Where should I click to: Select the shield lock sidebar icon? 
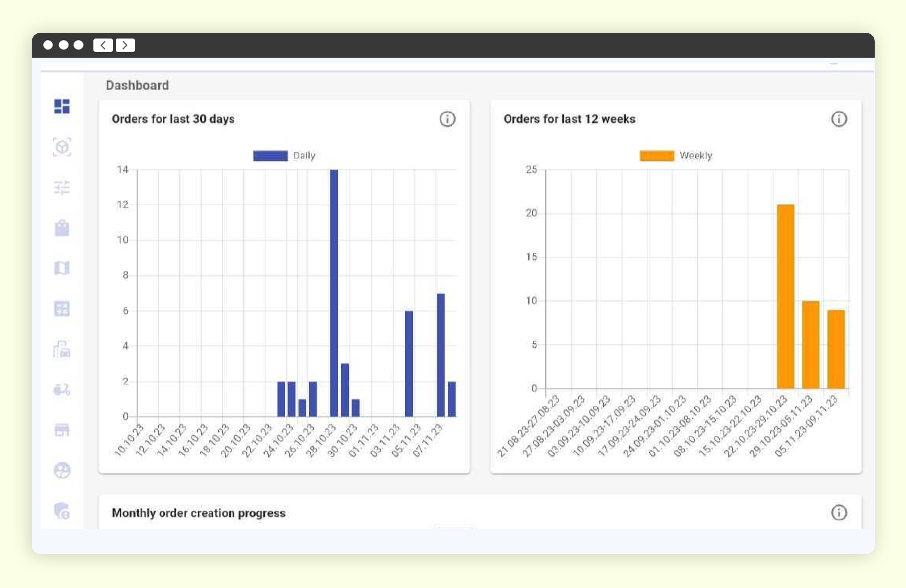(x=62, y=511)
